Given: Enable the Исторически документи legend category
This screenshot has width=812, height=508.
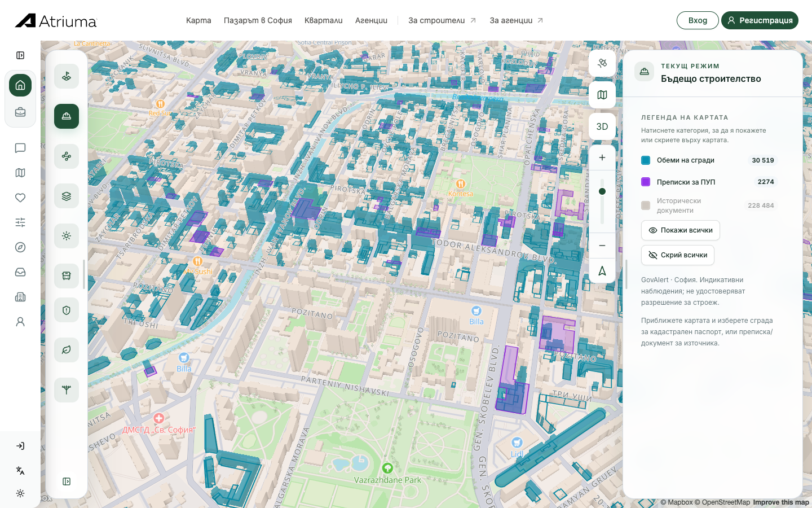Looking at the screenshot, I should (x=709, y=205).
